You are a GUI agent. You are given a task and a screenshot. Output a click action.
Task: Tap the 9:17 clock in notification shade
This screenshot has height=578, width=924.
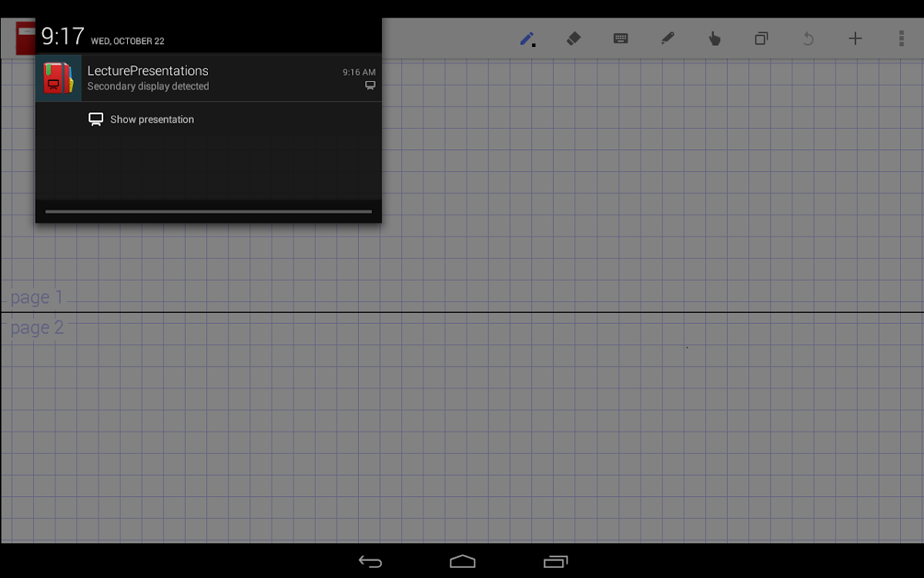pyautogui.click(x=62, y=36)
